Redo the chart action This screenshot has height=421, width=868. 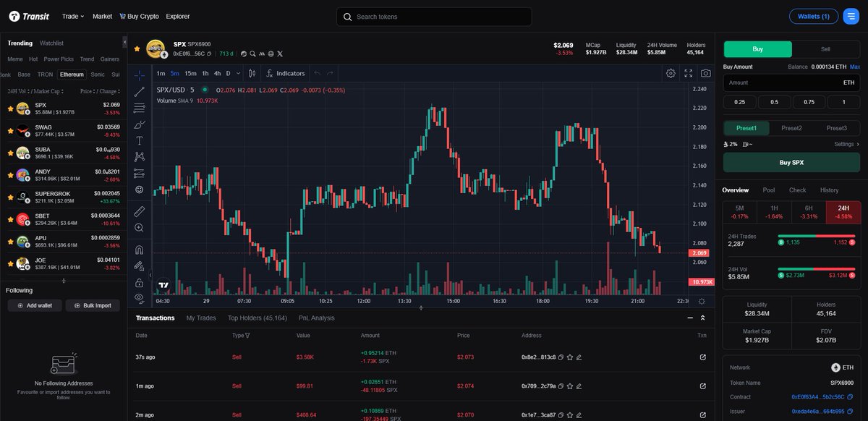(330, 73)
